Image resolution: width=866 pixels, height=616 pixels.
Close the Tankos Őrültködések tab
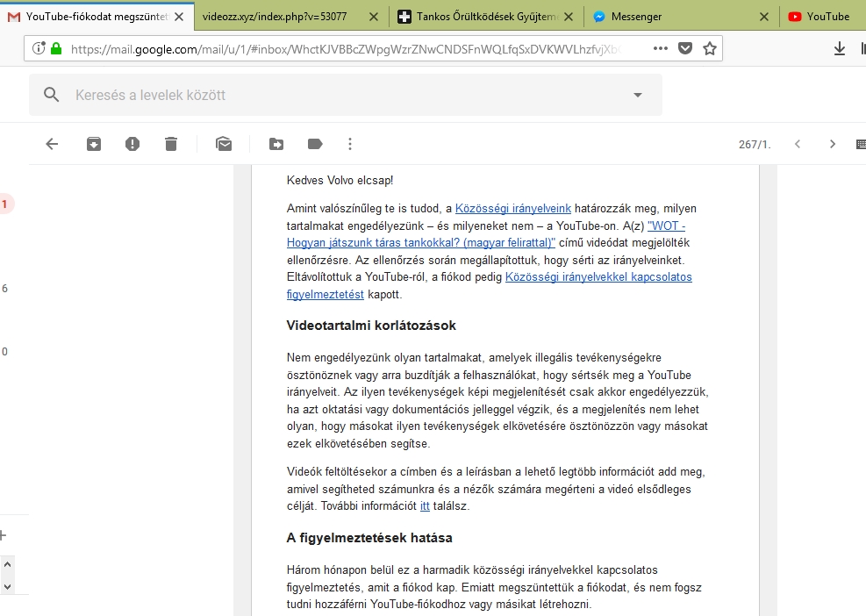coord(569,17)
